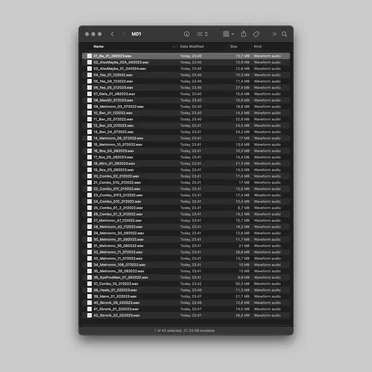Open Get Info from the toolbar
This screenshot has width=372, height=372.
tap(187, 34)
